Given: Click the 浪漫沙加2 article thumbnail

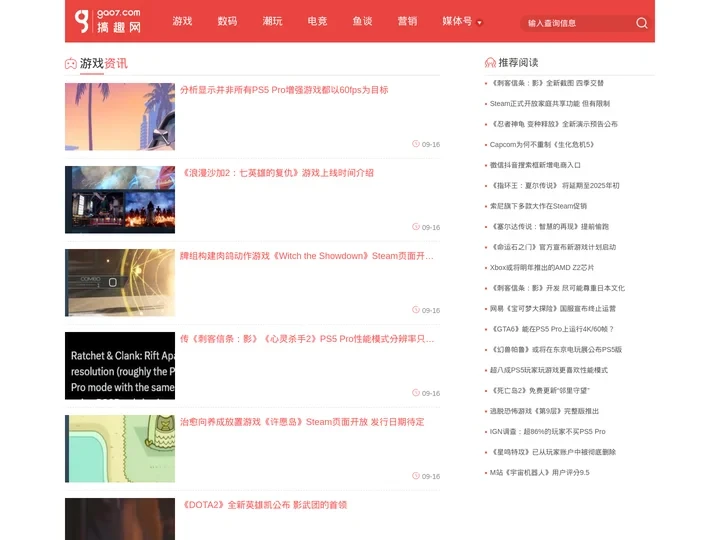Looking at the screenshot, I should click(x=120, y=200).
